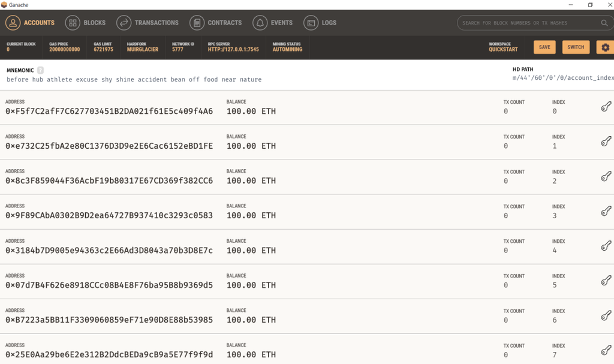Screen dimensions: 614x364
Task: Select address 0x8c3F859044F36AcbF19b80317E67CD369f382CC6
Action: tap(109, 181)
